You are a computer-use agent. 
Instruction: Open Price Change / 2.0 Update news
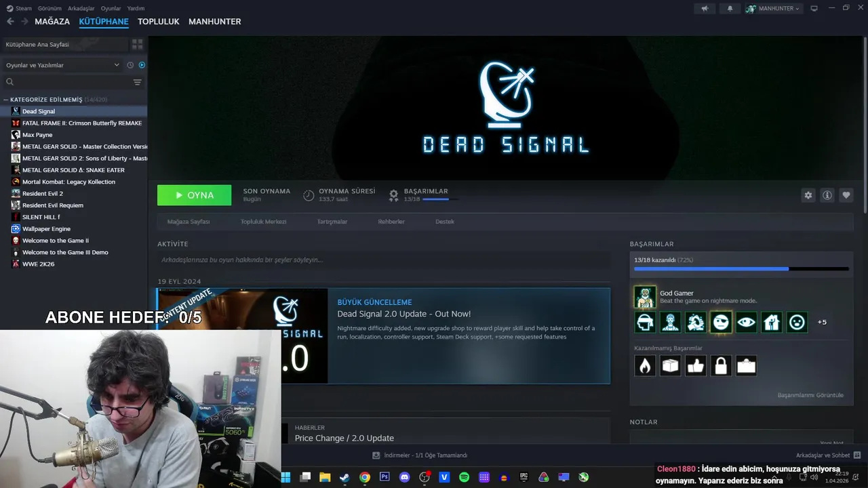pyautogui.click(x=344, y=438)
